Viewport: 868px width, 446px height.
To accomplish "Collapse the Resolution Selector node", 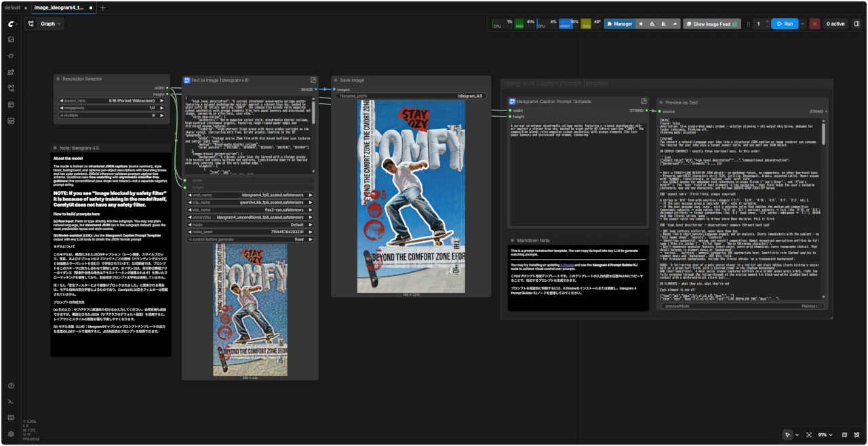I will 58,79.
